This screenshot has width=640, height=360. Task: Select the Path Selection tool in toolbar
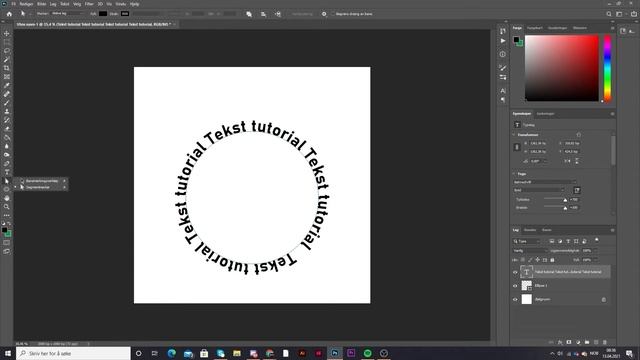[x=7, y=181]
